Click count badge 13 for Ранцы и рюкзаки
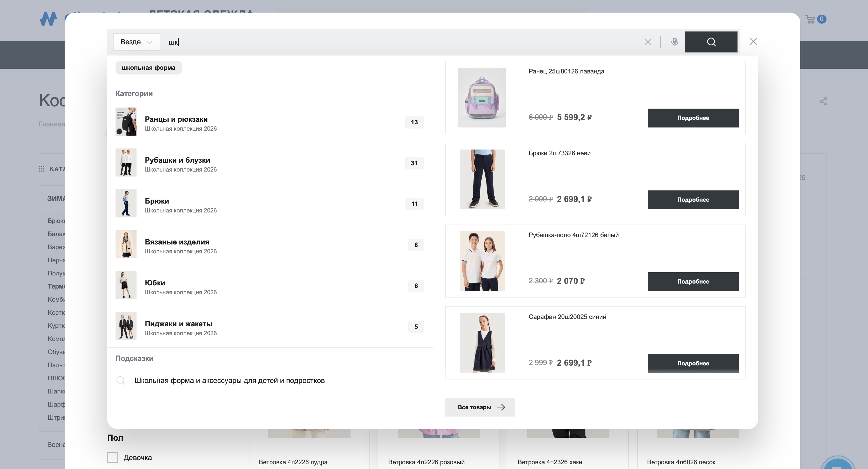The width and height of the screenshot is (868, 469). [x=414, y=122]
